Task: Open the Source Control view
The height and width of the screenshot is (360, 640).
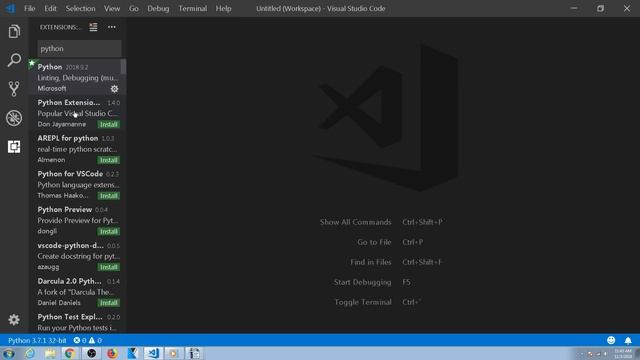Action: 14,89
